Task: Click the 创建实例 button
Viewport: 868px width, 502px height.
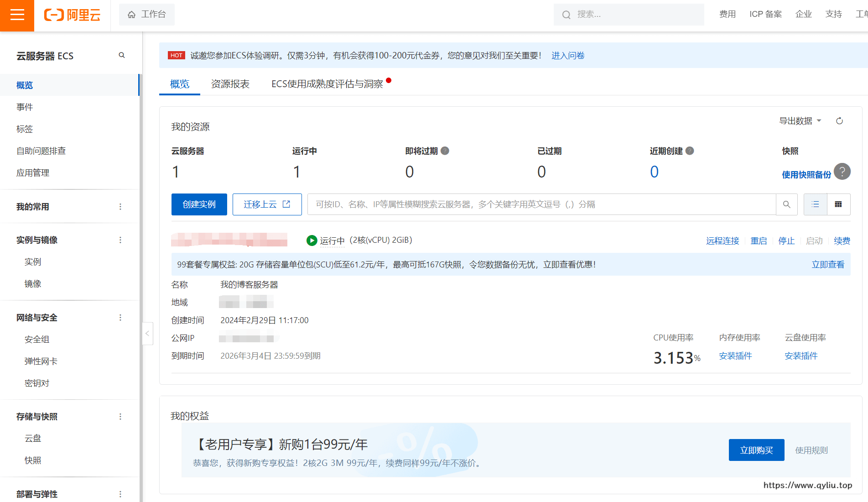Action: [x=199, y=204]
